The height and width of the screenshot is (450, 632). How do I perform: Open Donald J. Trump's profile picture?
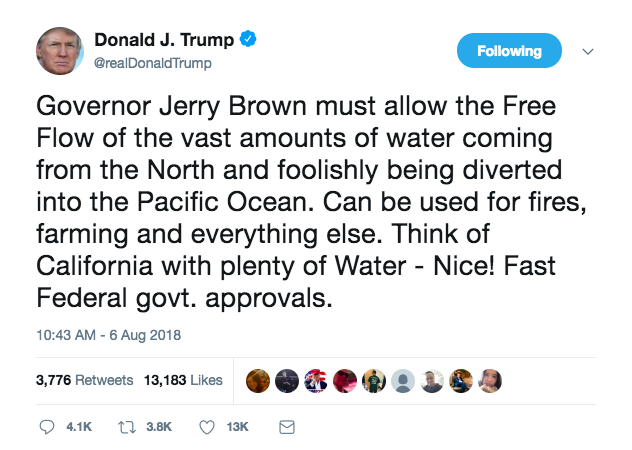coord(60,50)
